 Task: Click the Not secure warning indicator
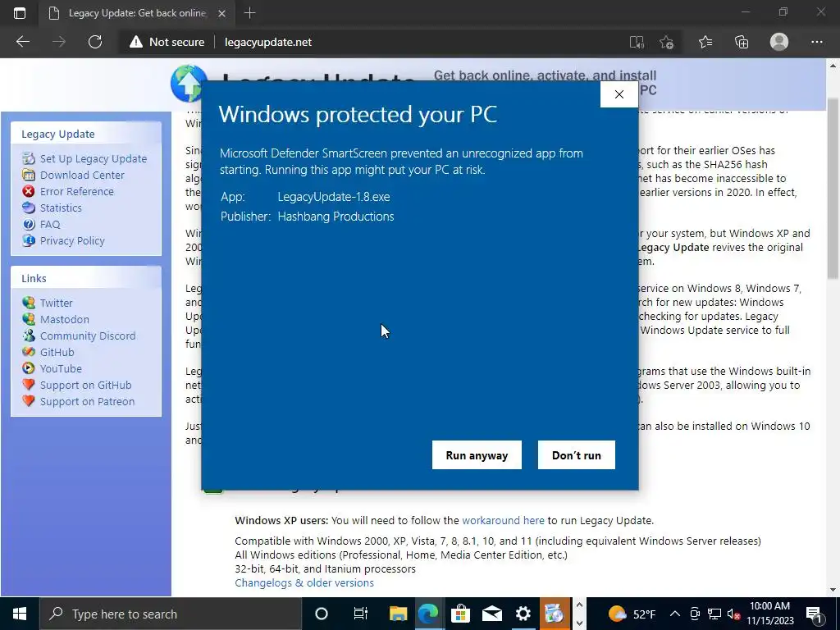click(167, 42)
